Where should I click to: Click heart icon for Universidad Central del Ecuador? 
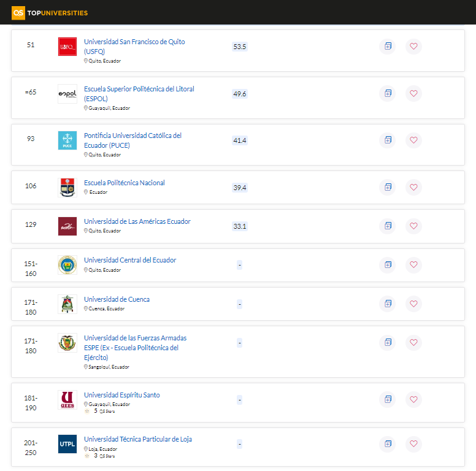(413, 264)
